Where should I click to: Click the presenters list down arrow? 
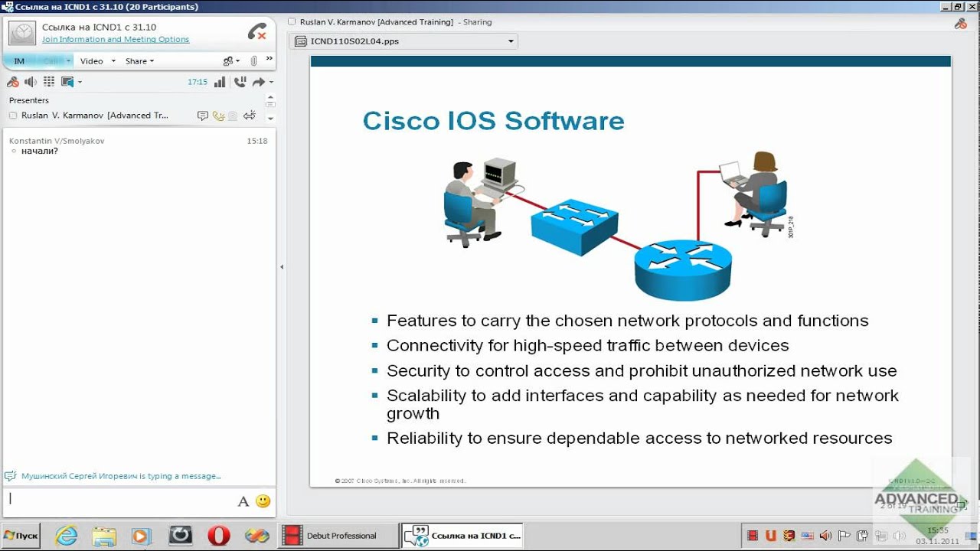coord(270,119)
